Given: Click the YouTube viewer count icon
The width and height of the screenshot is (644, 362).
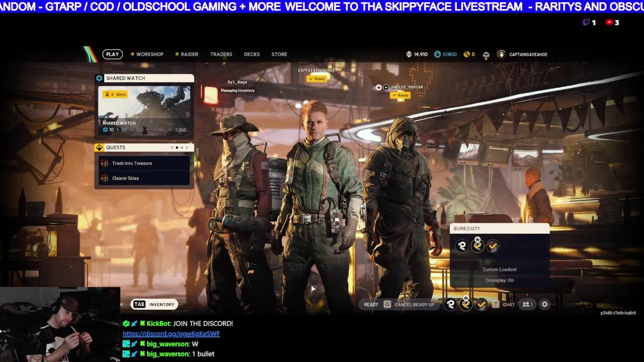Looking at the screenshot, I should coord(609,22).
